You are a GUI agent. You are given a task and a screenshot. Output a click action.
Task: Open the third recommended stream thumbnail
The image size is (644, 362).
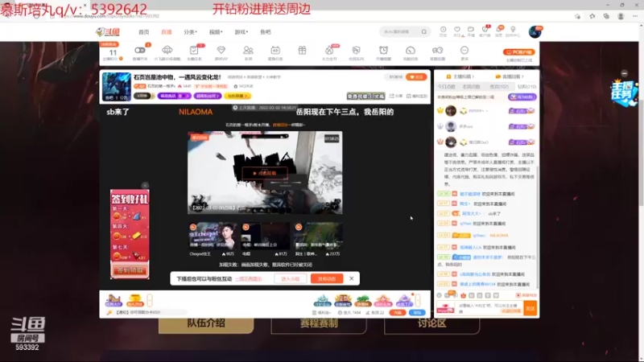[318, 236]
